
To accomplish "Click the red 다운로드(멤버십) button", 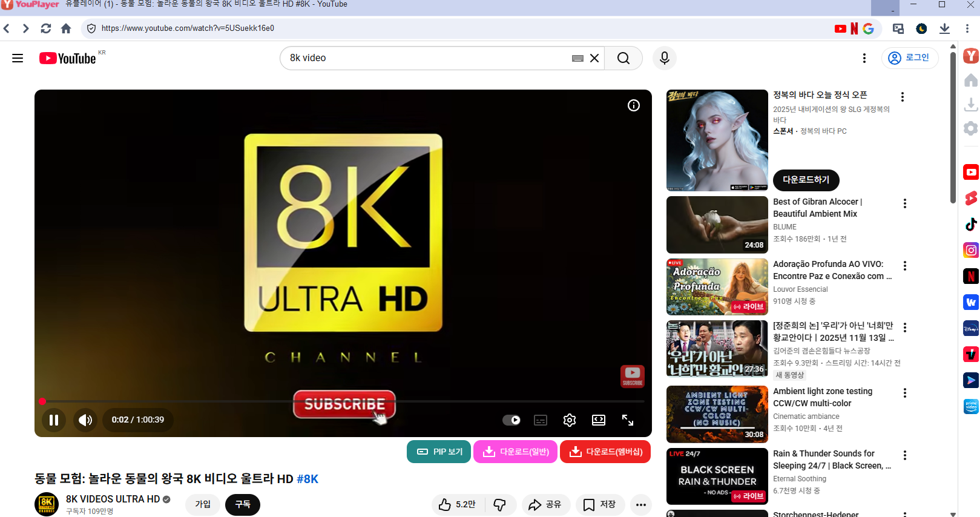I will click(605, 452).
